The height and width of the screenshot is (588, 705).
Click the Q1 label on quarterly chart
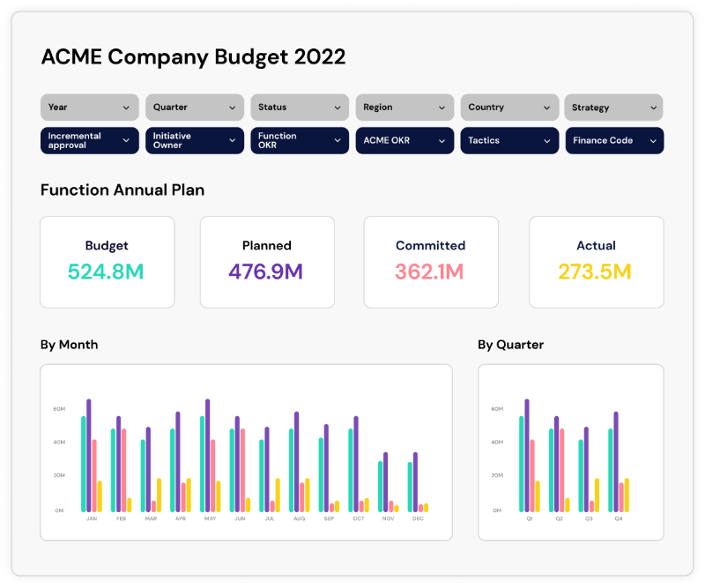(x=530, y=518)
